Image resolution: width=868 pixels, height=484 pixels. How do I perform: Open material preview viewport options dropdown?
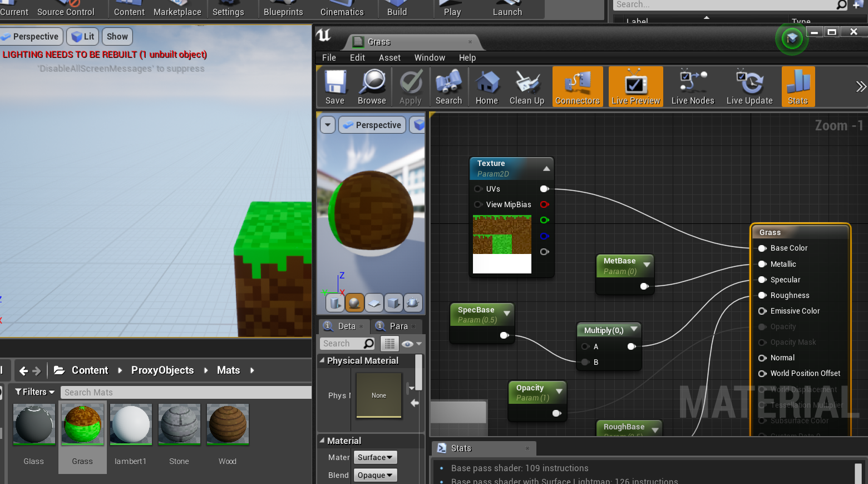(328, 125)
